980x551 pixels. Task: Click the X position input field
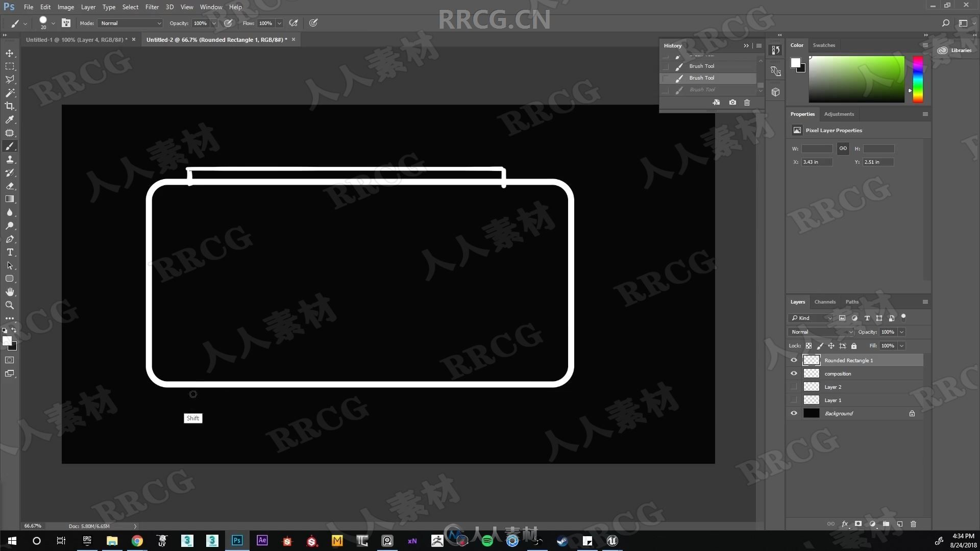pyautogui.click(x=817, y=161)
